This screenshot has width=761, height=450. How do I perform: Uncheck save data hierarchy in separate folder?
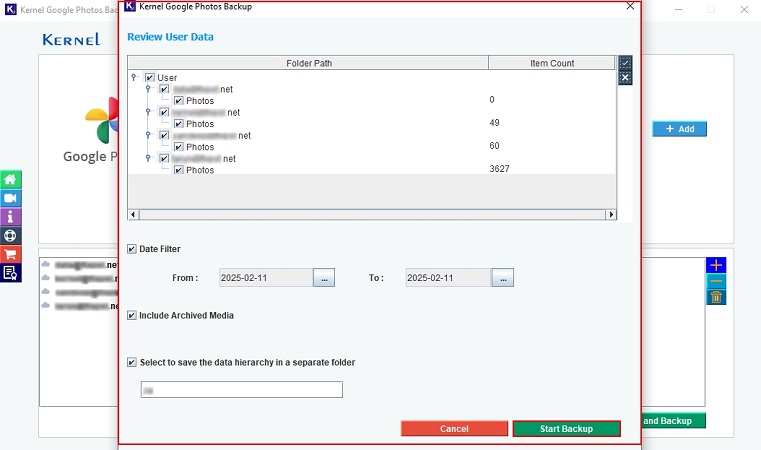tap(132, 362)
